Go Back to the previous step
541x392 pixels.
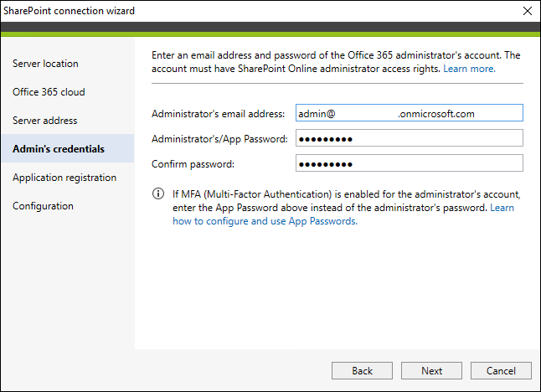click(362, 370)
